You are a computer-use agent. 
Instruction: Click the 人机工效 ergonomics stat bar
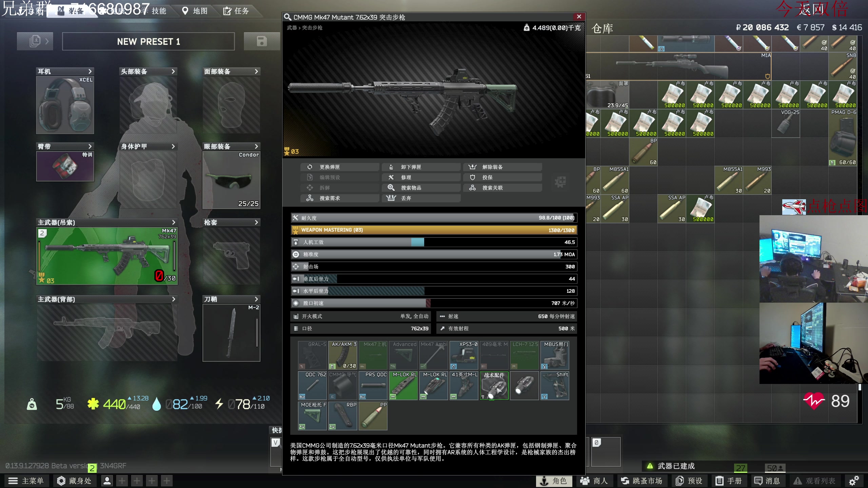434,242
